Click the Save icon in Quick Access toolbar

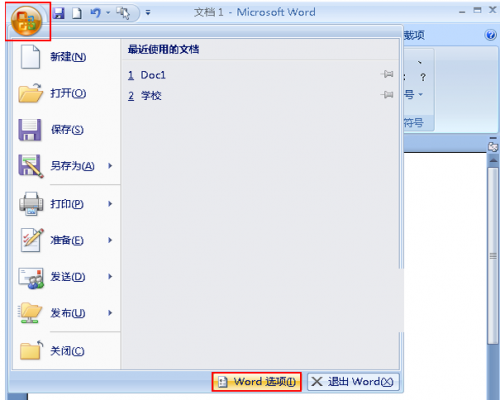coord(59,13)
